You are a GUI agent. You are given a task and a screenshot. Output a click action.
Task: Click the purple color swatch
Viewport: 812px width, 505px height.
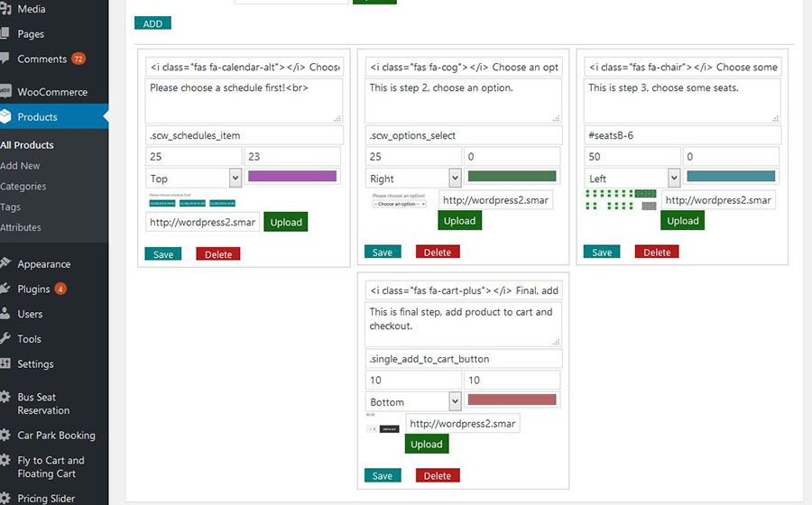coord(292,176)
